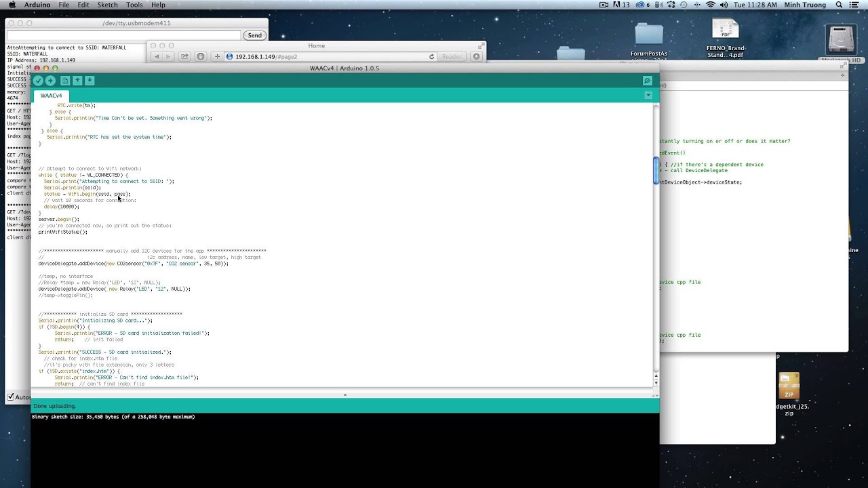
Task: Open a new sketch with the New icon
Action: tap(64, 81)
